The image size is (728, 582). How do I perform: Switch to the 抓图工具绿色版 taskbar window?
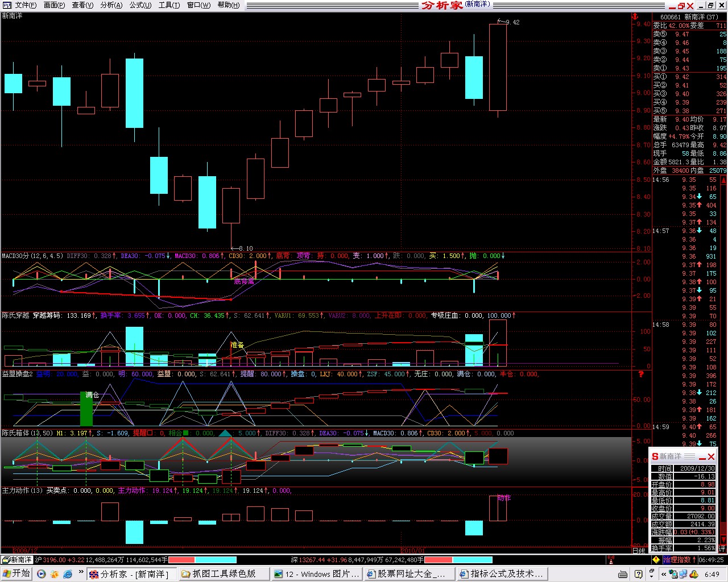click(x=224, y=574)
